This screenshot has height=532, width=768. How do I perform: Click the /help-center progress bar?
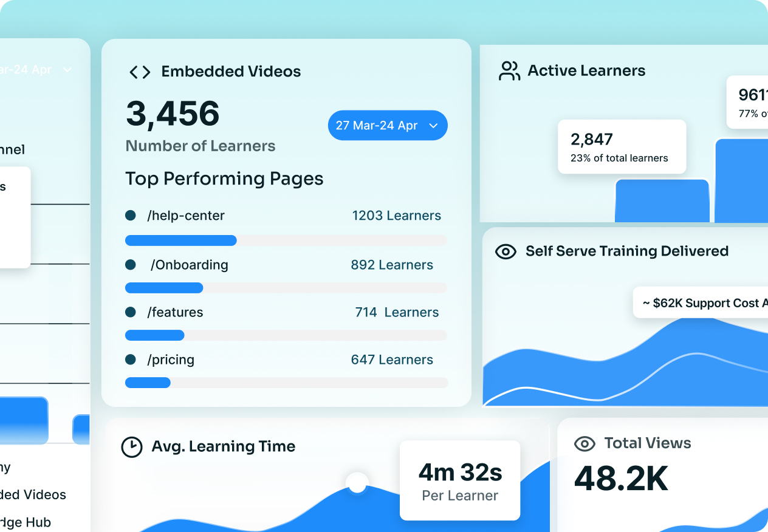pos(286,240)
